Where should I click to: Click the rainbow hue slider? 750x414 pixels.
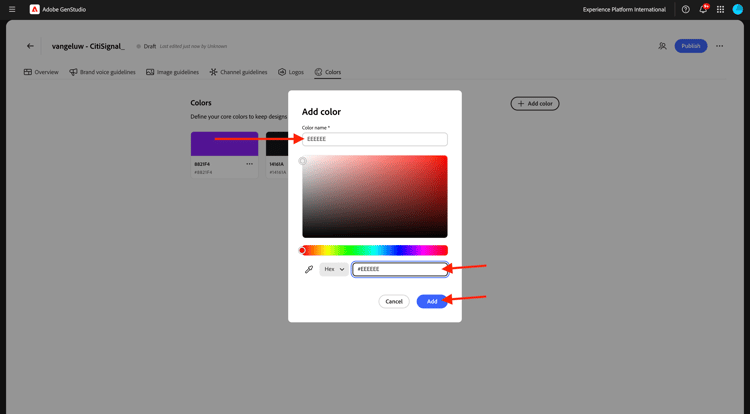click(x=375, y=250)
